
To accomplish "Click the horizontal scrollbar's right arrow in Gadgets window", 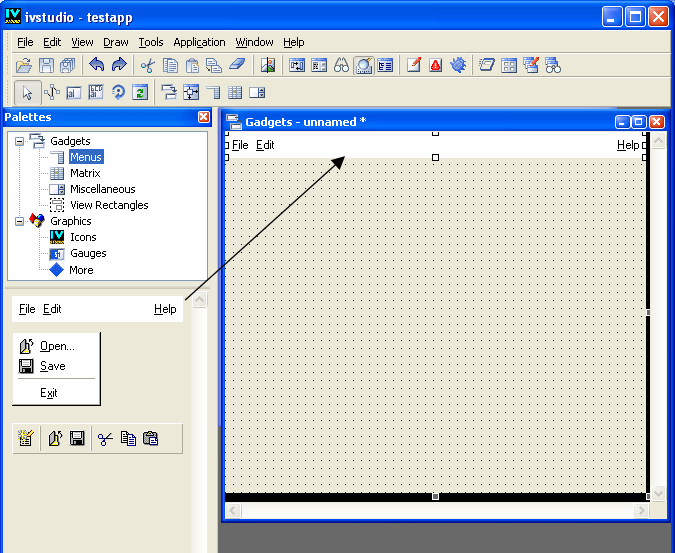I will (x=641, y=511).
